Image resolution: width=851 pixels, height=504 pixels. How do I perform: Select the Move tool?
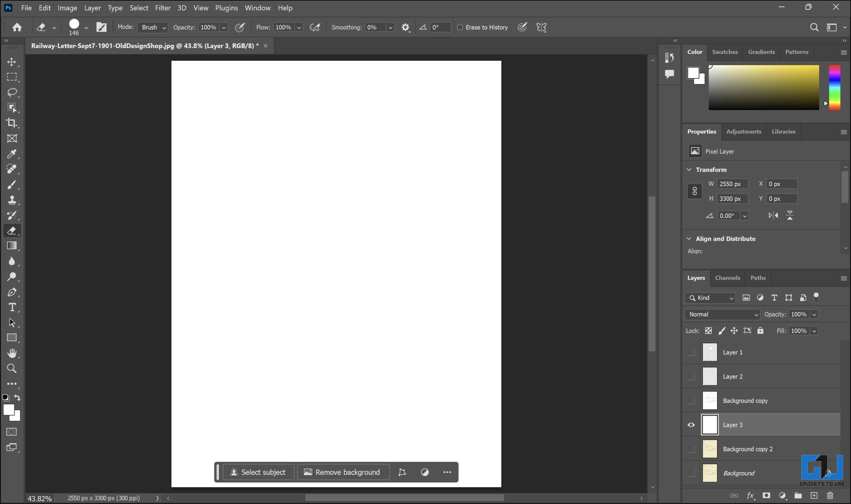[x=12, y=62]
